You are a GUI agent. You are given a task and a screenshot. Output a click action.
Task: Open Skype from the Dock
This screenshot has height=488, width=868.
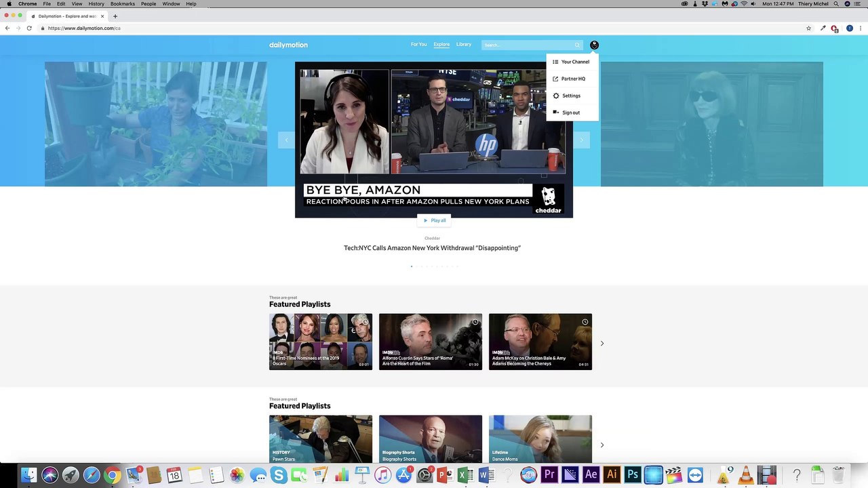[279, 475]
